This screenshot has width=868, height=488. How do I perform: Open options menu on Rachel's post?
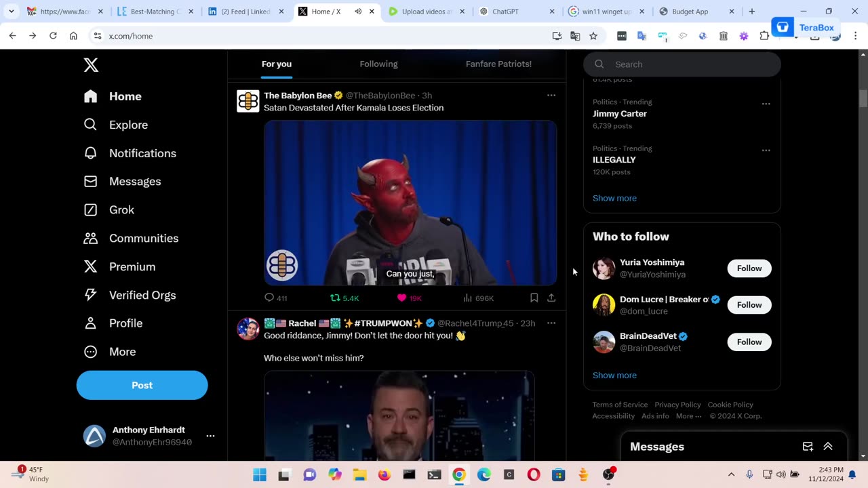[x=551, y=323]
